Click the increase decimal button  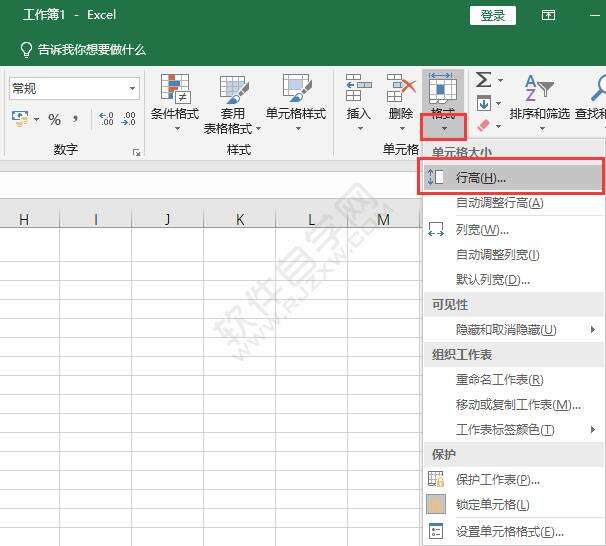tap(106, 120)
